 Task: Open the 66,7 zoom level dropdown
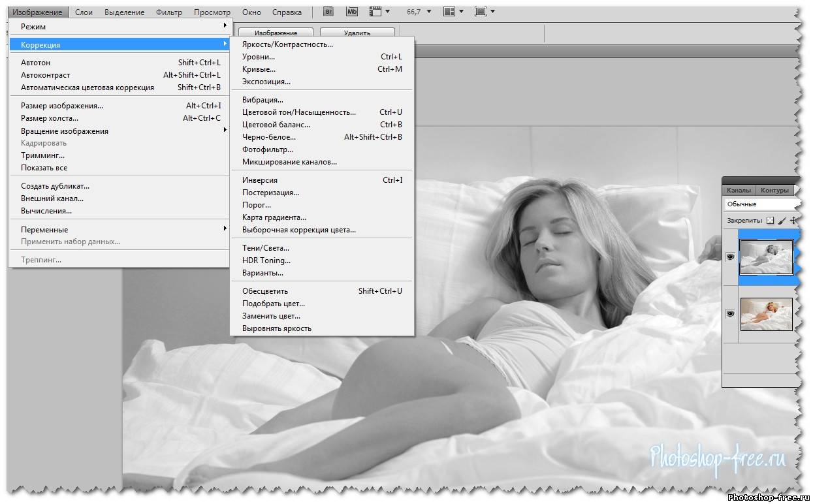(x=414, y=12)
